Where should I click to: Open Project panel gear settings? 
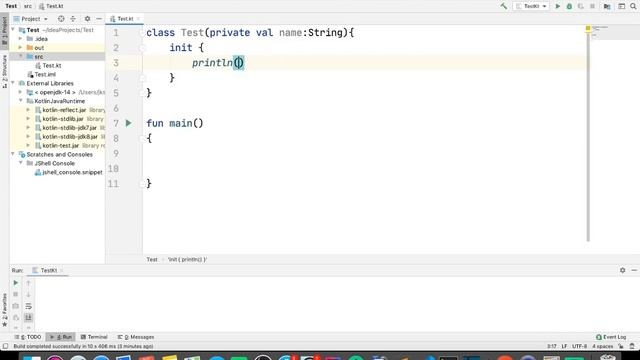[87, 19]
